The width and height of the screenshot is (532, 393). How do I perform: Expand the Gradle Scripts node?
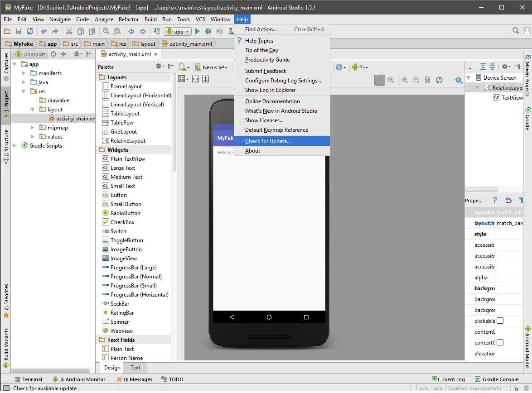point(15,146)
